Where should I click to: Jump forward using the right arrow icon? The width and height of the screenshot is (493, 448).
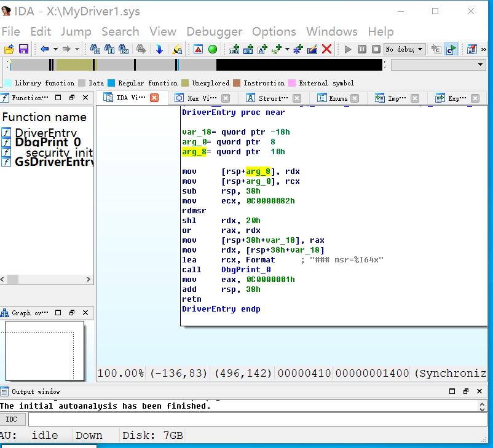[66, 49]
